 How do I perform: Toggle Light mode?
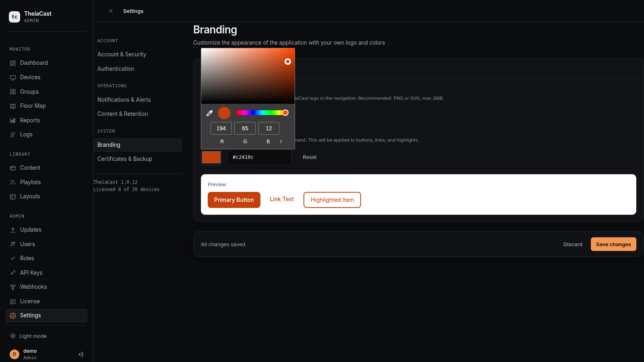[28, 336]
